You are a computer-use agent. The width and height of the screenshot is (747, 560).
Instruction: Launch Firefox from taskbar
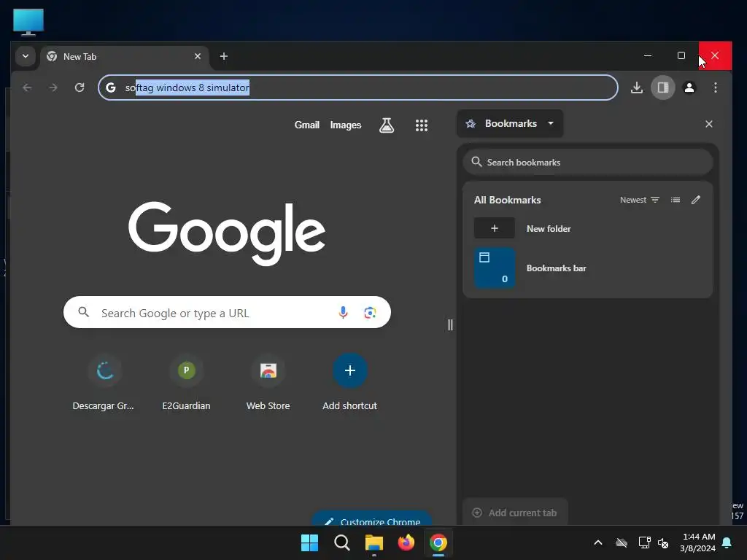[406, 542]
